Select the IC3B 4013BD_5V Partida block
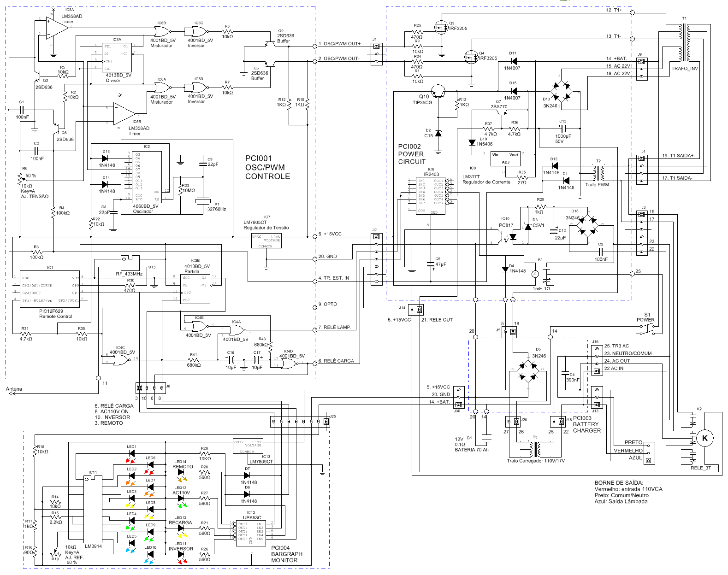 195,289
